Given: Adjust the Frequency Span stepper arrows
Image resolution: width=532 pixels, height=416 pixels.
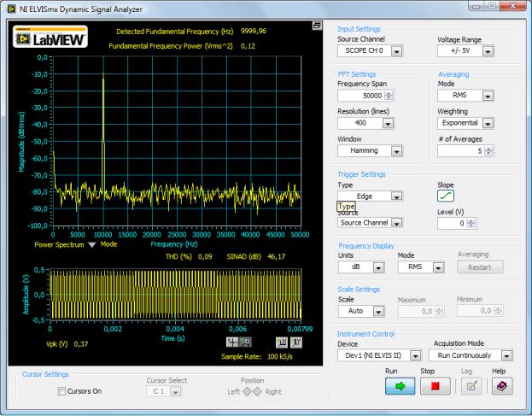Looking at the screenshot, I should click(389, 96).
